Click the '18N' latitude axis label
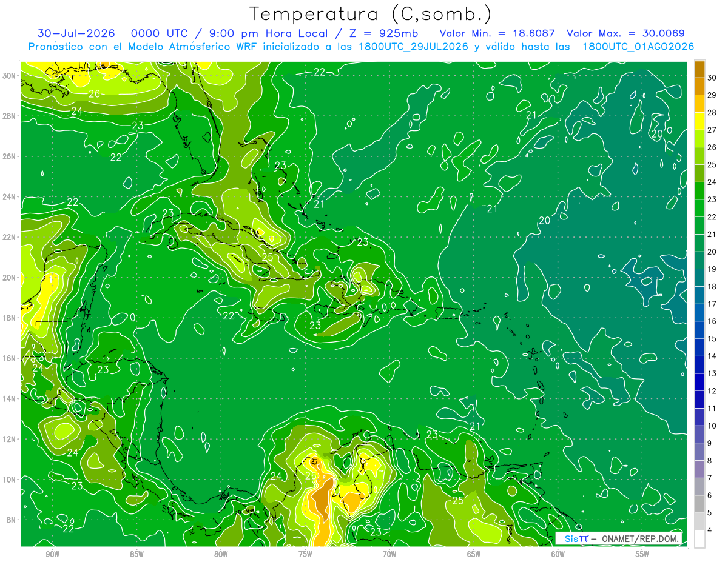728x562 pixels. (10, 318)
